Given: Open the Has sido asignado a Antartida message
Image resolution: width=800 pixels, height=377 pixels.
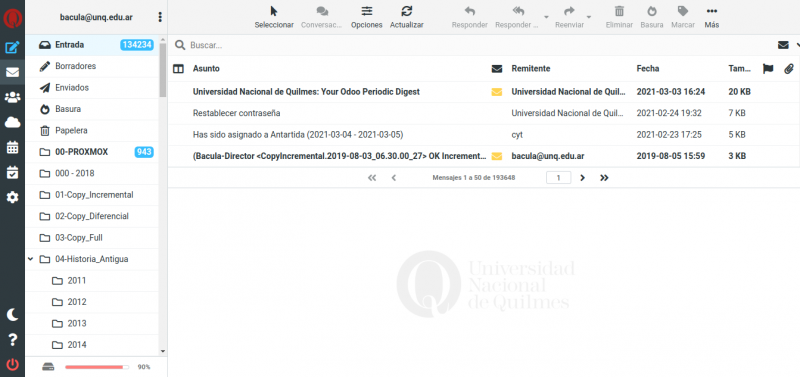Looking at the screenshot, I should click(298, 135).
